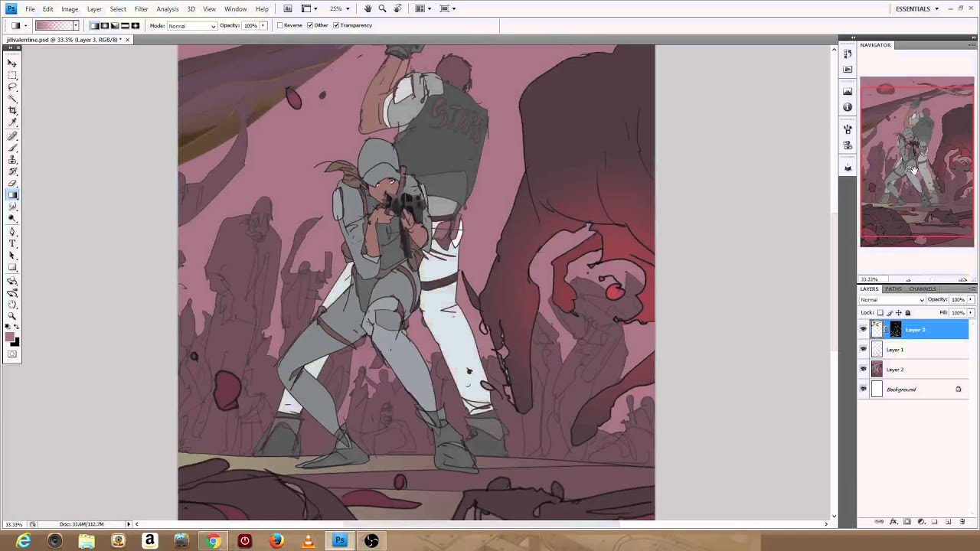Select the Clone Stamp tool

tap(12, 159)
